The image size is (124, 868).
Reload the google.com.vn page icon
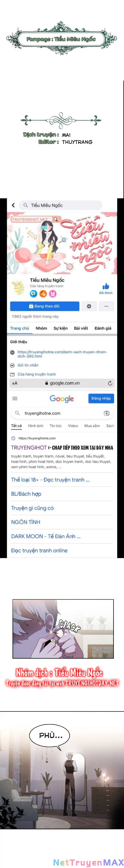pos(110,383)
